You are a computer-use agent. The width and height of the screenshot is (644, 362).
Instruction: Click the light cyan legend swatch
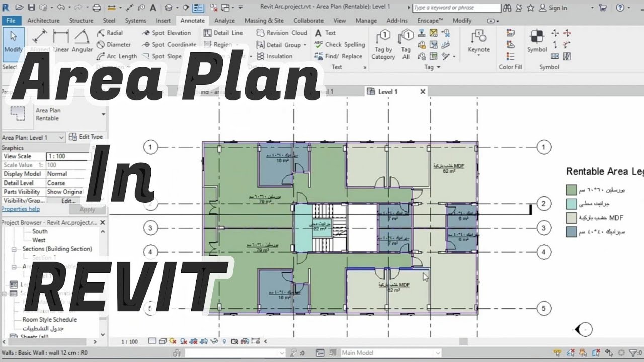571,204
